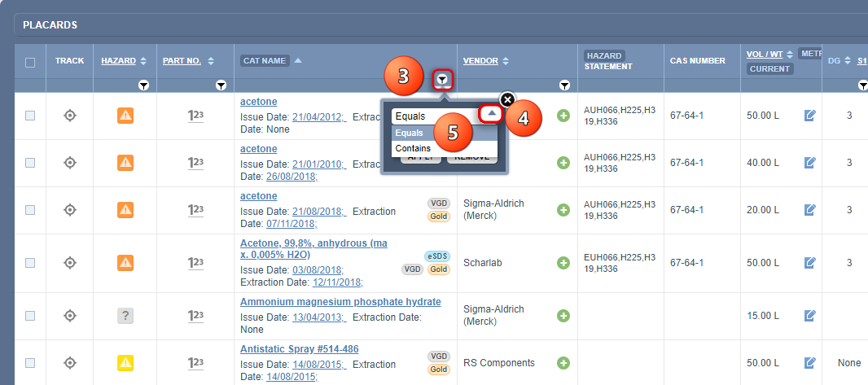The height and width of the screenshot is (385, 868).
Task: Click track target icon for acetone issued 21/01/2010
Action: point(69,163)
